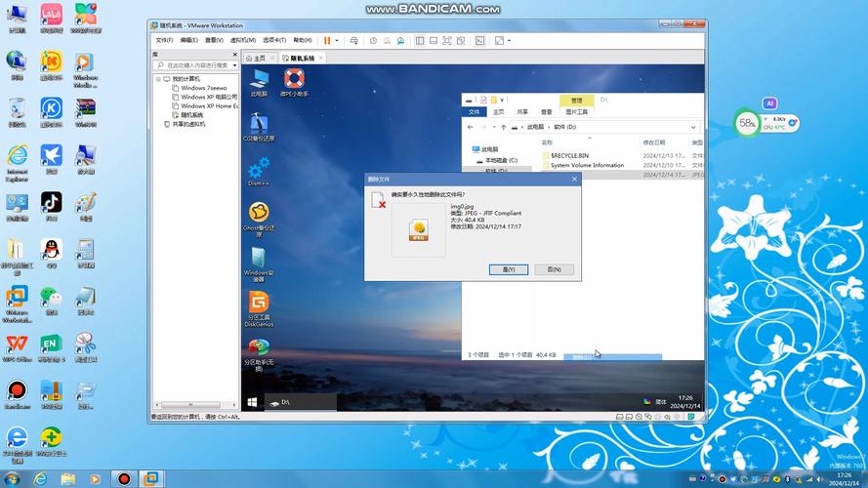Open the 查看(V) menu in VMware

(x=214, y=40)
